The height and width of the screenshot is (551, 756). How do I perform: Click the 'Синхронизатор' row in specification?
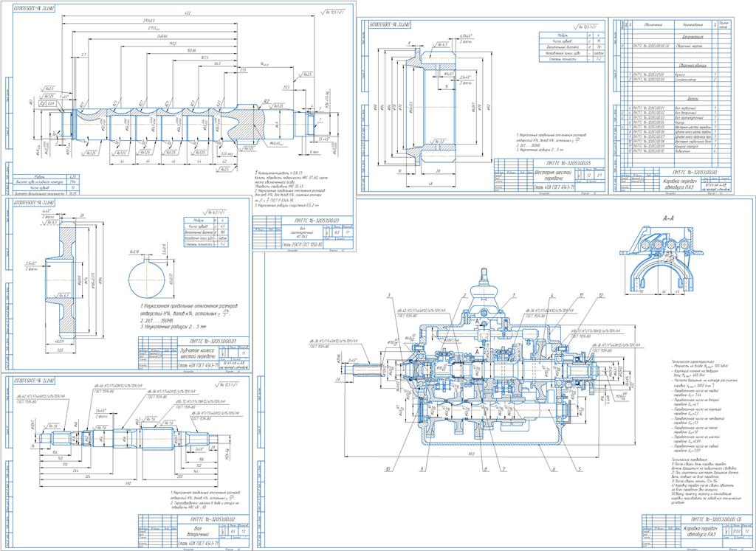pos(678,80)
